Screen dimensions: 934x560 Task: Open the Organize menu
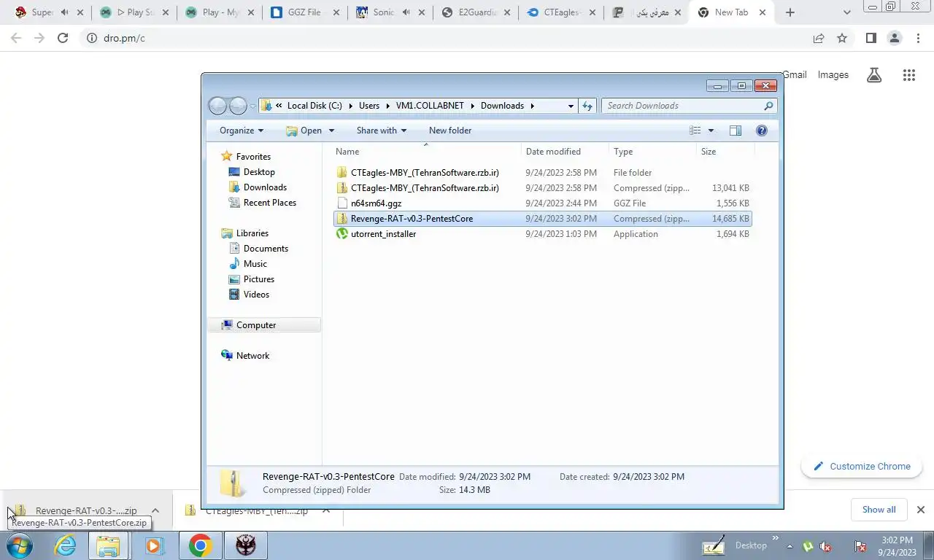click(242, 131)
